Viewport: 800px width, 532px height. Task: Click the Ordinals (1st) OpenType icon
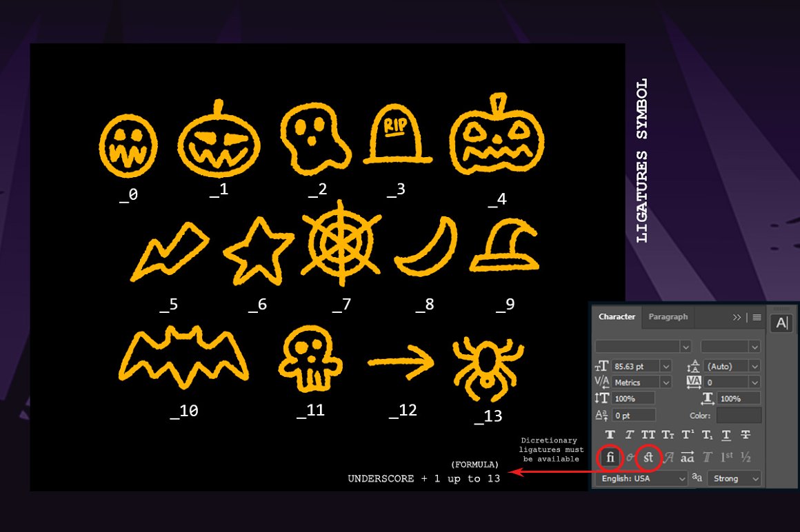(x=726, y=457)
